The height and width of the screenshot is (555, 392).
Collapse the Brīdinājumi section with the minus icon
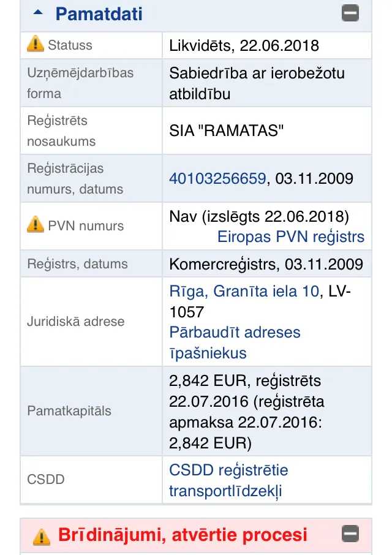pos(350,534)
